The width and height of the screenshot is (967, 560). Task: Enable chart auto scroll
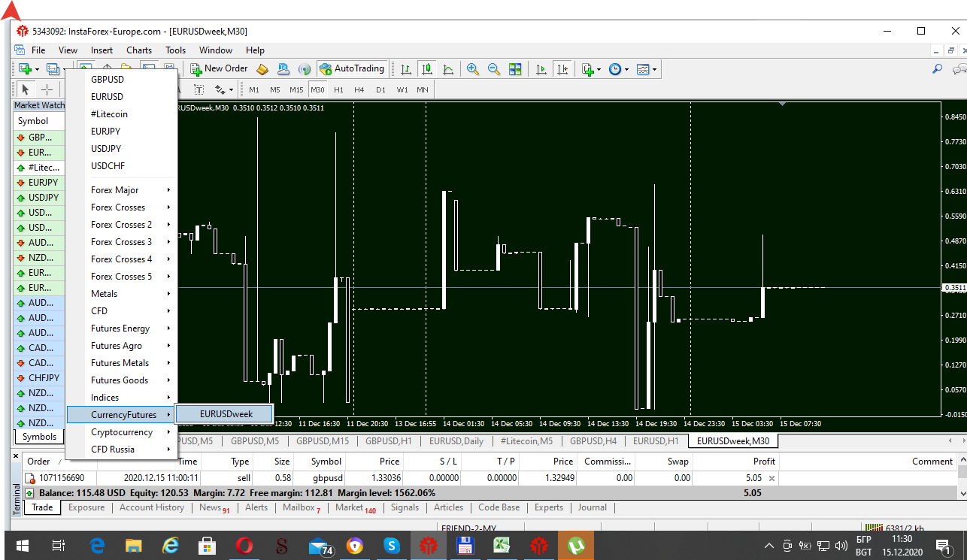click(541, 68)
